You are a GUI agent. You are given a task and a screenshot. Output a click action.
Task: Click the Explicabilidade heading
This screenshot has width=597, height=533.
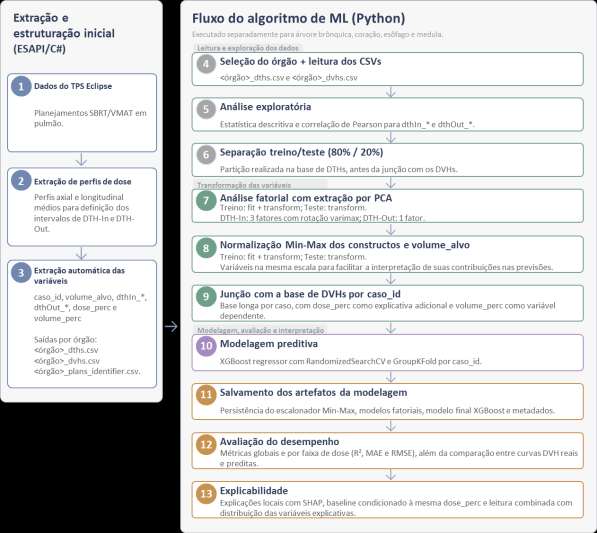[x=254, y=491]
